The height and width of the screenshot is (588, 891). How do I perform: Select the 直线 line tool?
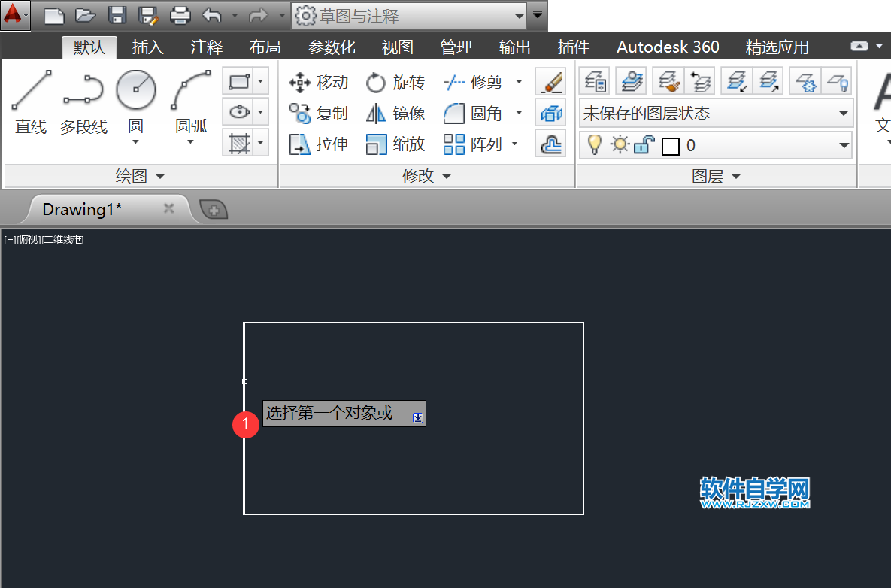pyautogui.click(x=32, y=102)
